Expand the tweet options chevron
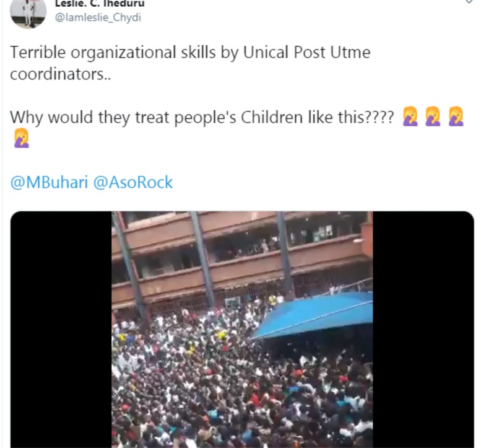This screenshot has width=481, height=448. coord(469,1)
